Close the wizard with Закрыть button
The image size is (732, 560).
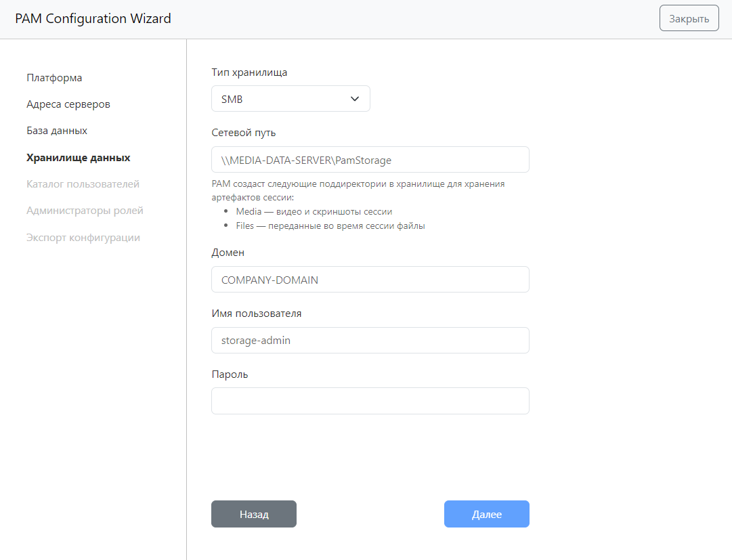[689, 18]
